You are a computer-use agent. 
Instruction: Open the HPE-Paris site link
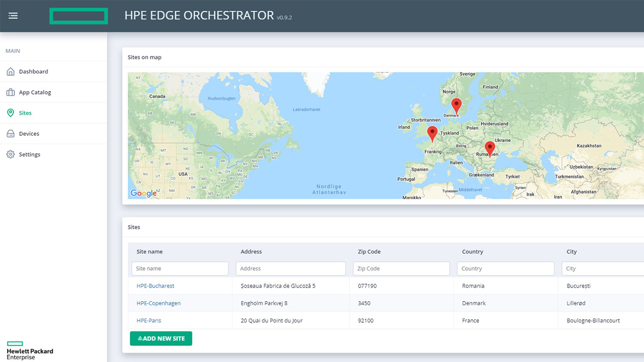click(x=149, y=320)
